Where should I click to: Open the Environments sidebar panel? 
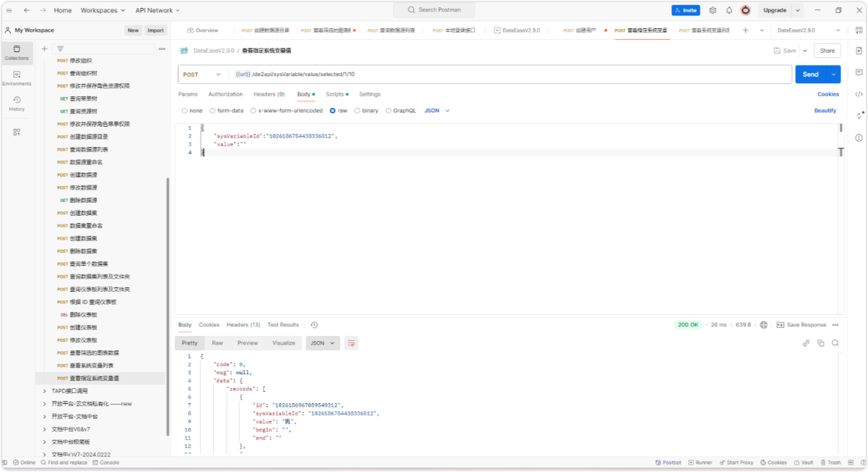17,78
